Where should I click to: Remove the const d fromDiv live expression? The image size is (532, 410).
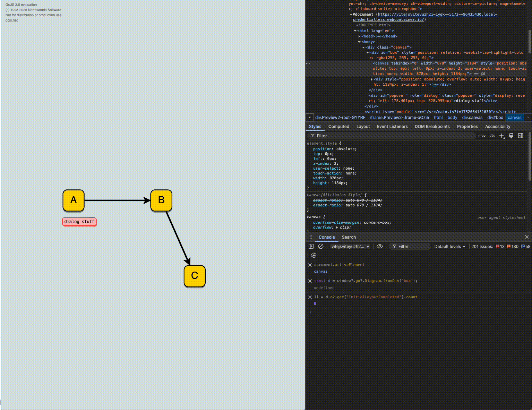[310, 281]
